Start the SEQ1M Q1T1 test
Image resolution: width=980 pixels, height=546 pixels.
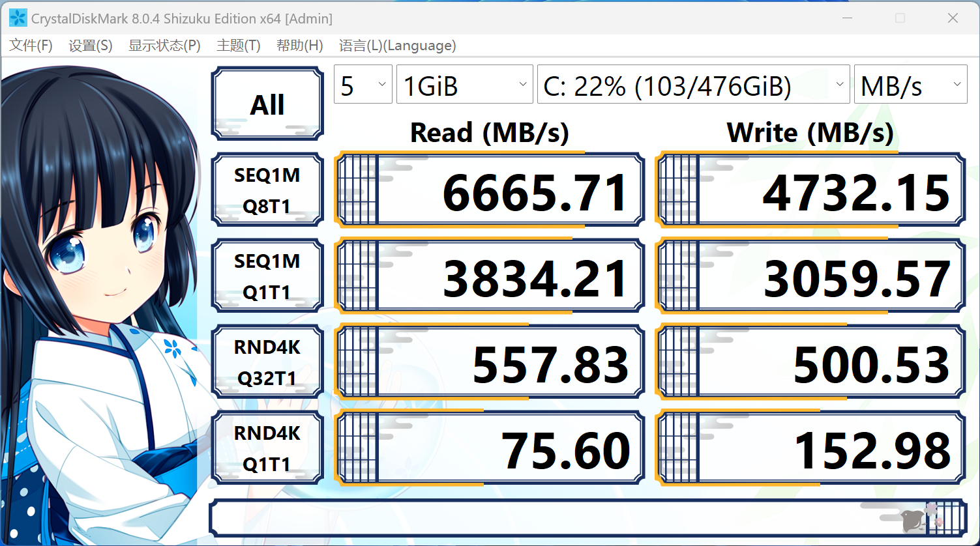click(x=267, y=276)
